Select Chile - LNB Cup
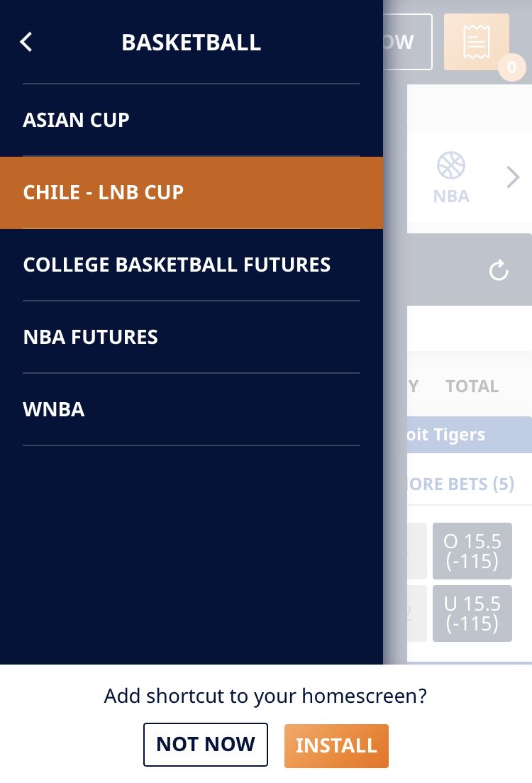This screenshot has width=532, height=783. point(192,192)
